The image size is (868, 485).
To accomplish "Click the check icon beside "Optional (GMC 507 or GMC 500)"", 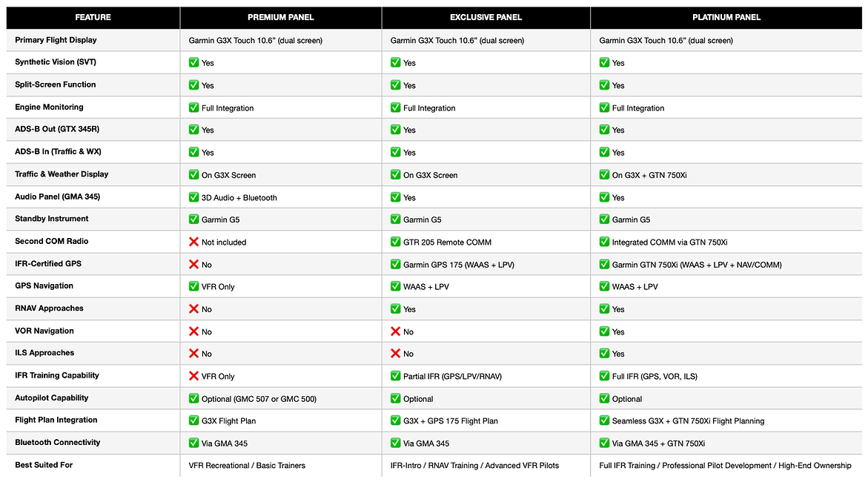I will [x=193, y=398].
